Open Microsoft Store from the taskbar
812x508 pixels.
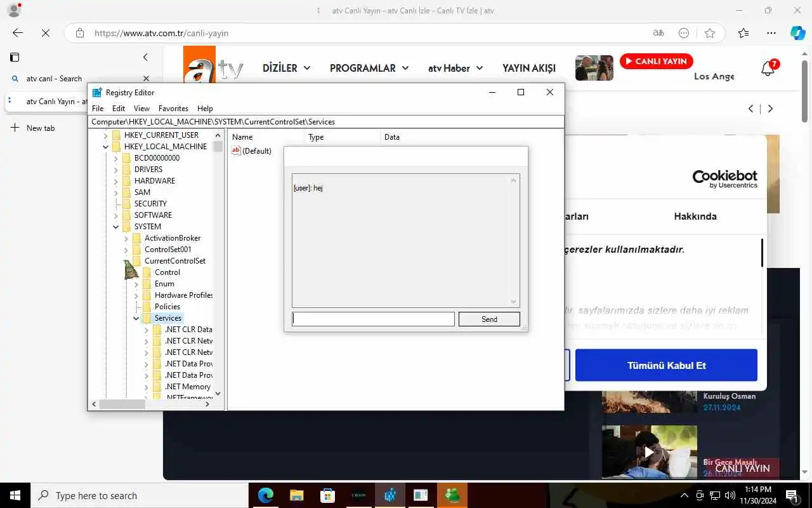click(327, 495)
